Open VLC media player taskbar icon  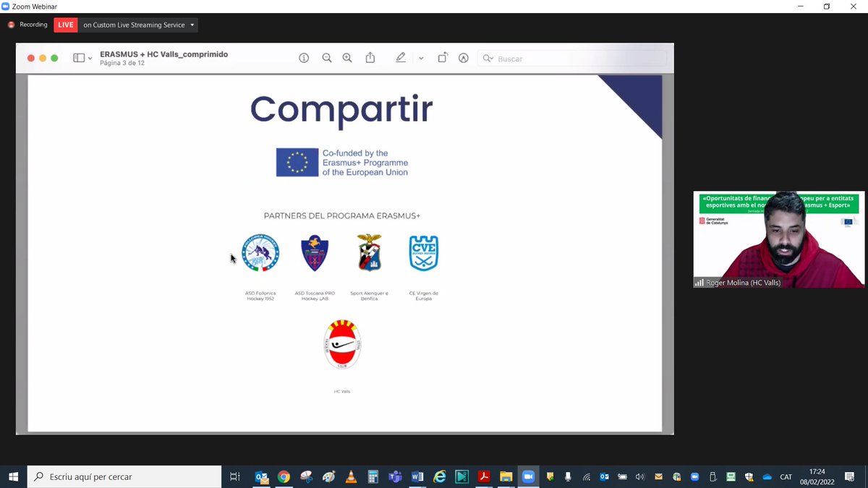coord(351,476)
